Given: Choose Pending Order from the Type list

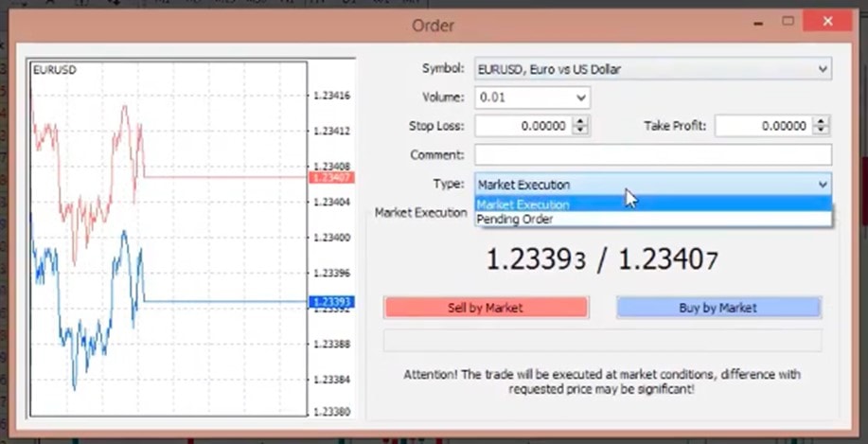Looking at the screenshot, I should 515,219.
